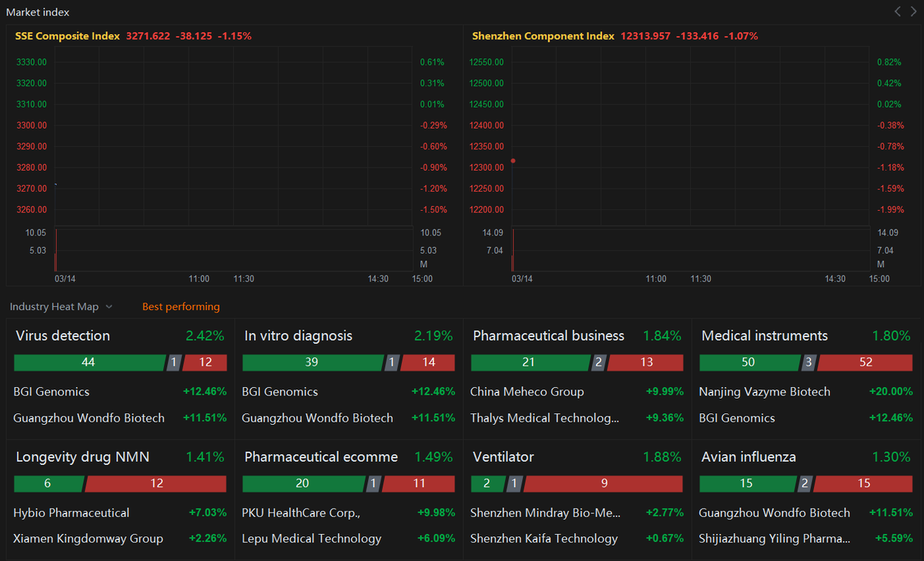The height and width of the screenshot is (561, 924).
Task: Click gray 3 unchanged bar in Medical instruments
Action: (809, 362)
